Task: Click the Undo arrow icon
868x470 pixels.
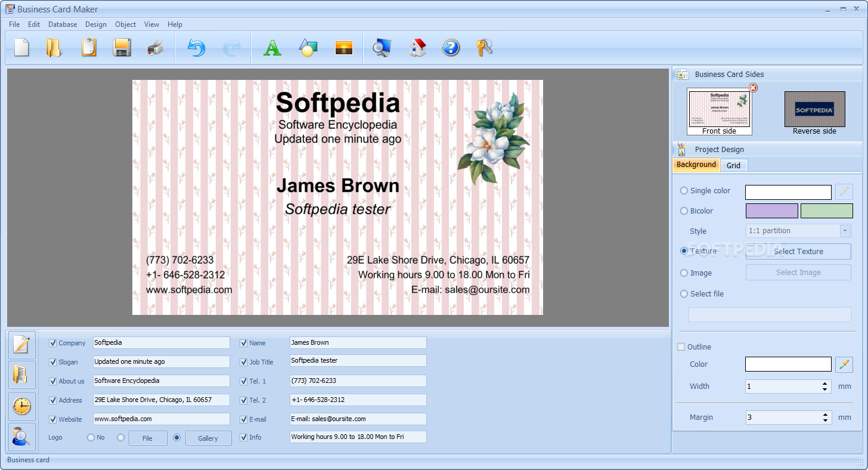Action: [x=196, y=48]
